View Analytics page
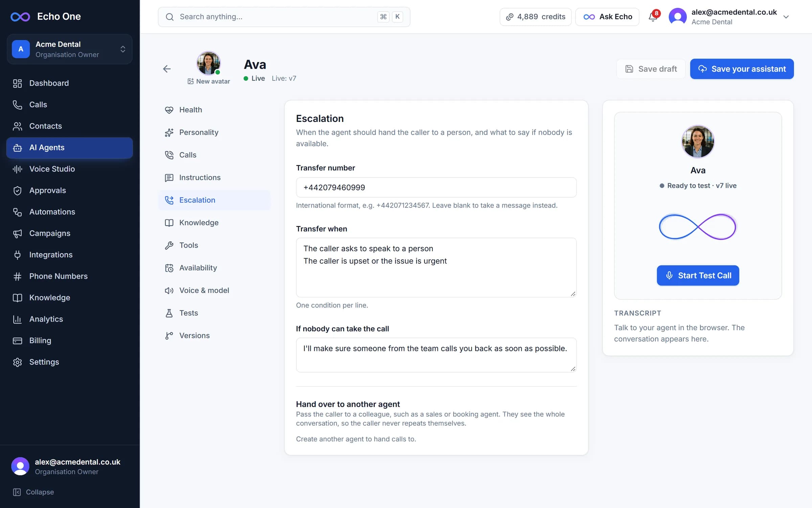 69,319
